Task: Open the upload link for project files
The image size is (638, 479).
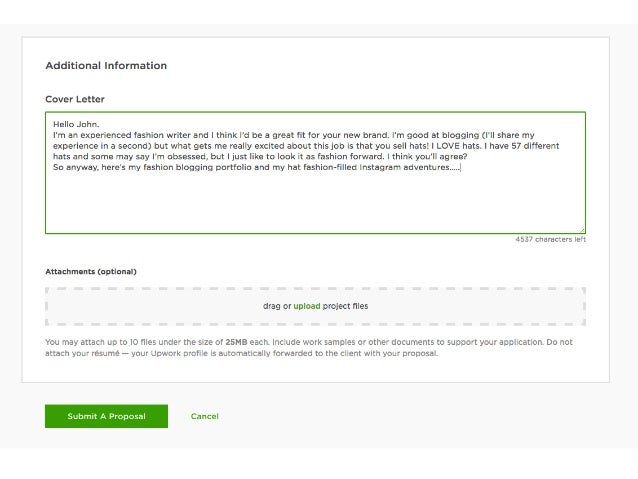Action: pos(307,306)
